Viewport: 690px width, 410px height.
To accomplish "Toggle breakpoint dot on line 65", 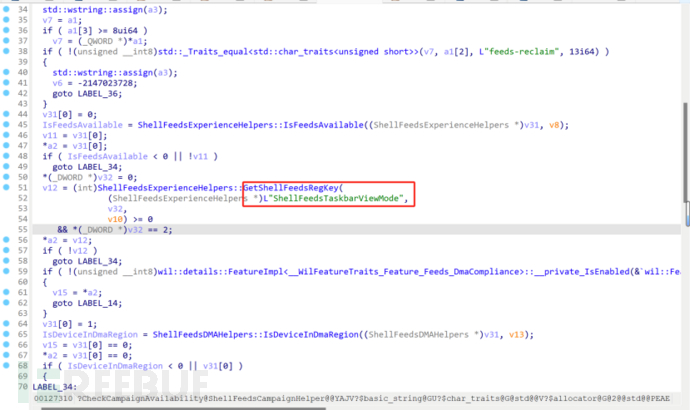I will pyautogui.click(x=6, y=334).
